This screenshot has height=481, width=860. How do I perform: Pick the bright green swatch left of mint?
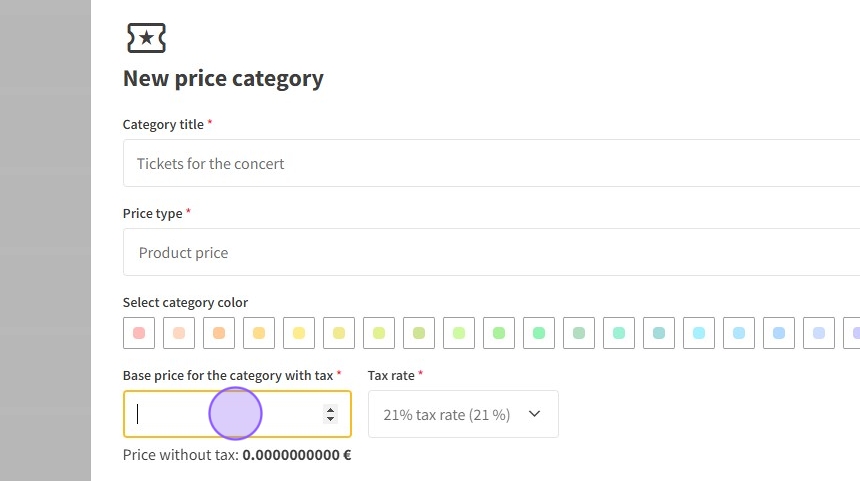pyautogui.click(x=499, y=333)
